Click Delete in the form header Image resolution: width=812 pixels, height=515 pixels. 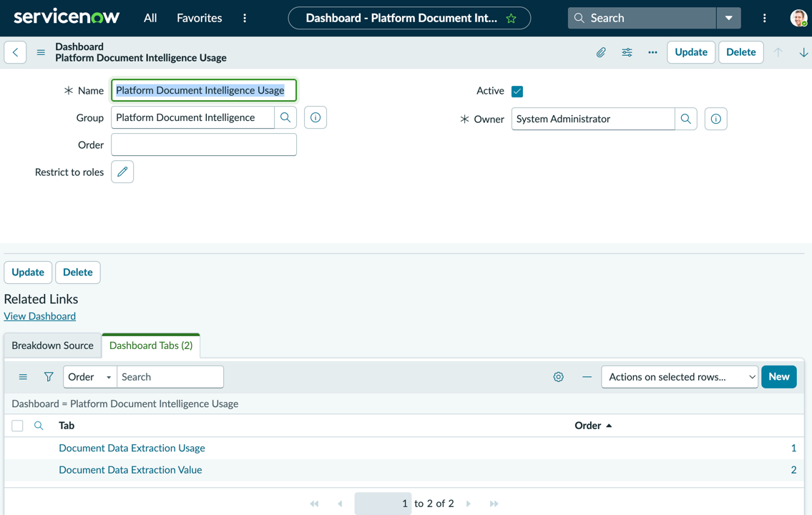740,52
